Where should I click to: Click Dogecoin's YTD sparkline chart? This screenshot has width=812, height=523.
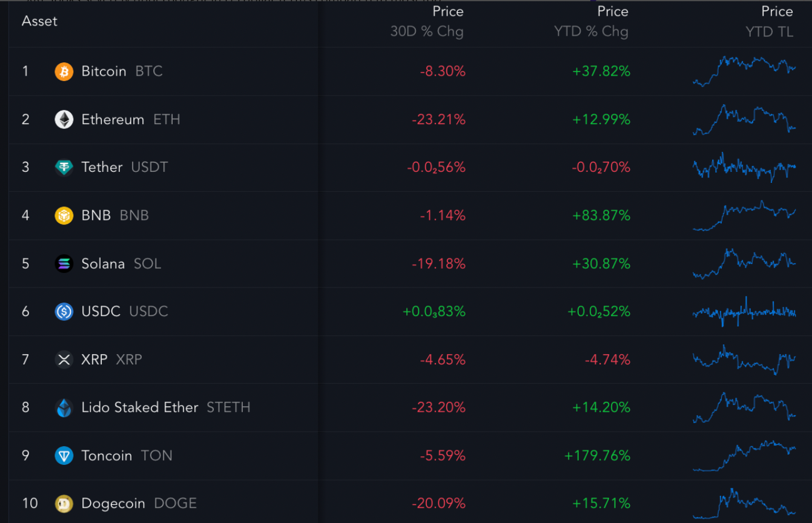744,503
